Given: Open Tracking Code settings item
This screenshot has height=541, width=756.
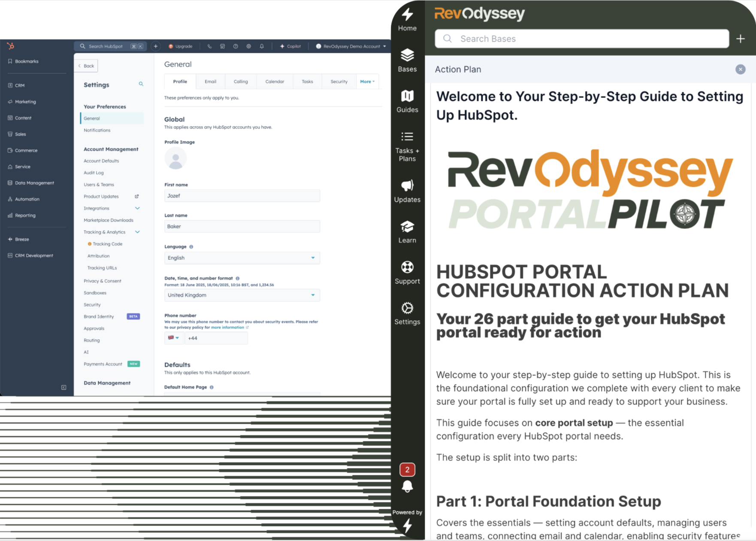Looking at the screenshot, I should point(107,244).
